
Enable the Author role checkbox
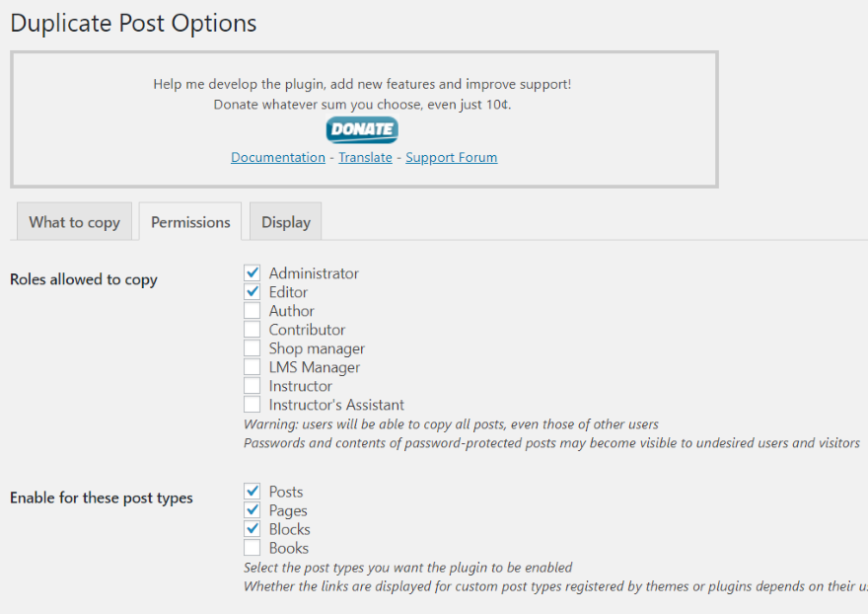coord(253,311)
